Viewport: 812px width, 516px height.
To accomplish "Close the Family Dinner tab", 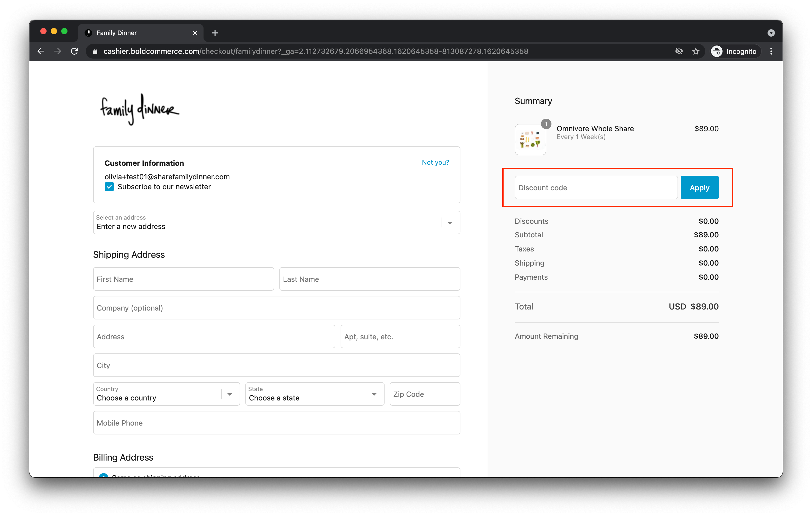I will (195, 33).
